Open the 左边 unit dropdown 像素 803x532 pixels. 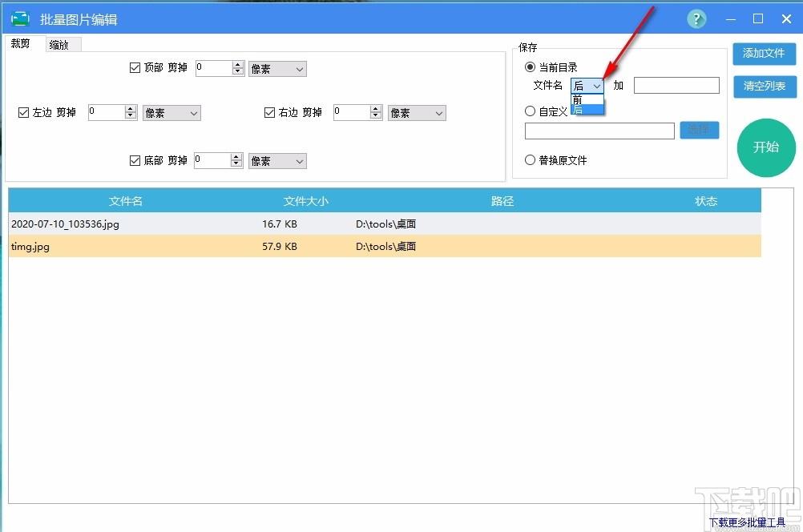click(171, 113)
